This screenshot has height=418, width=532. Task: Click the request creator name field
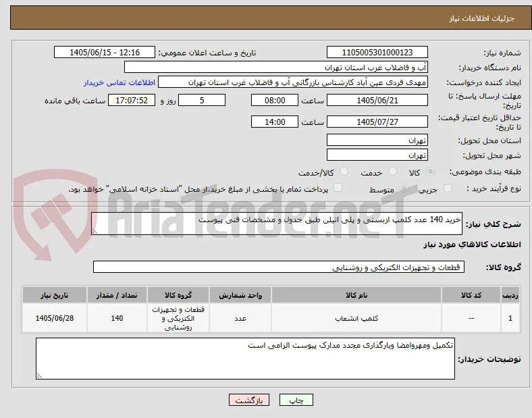pos(293,82)
